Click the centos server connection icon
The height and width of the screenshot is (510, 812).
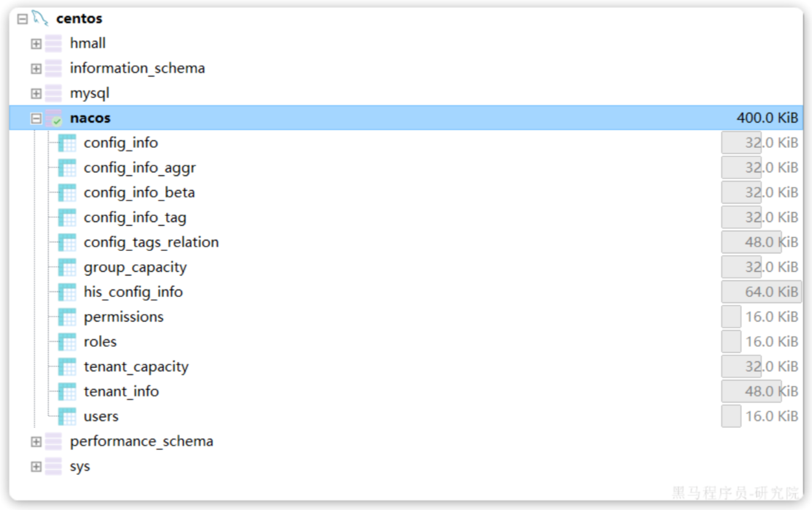[x=40, y=18]
